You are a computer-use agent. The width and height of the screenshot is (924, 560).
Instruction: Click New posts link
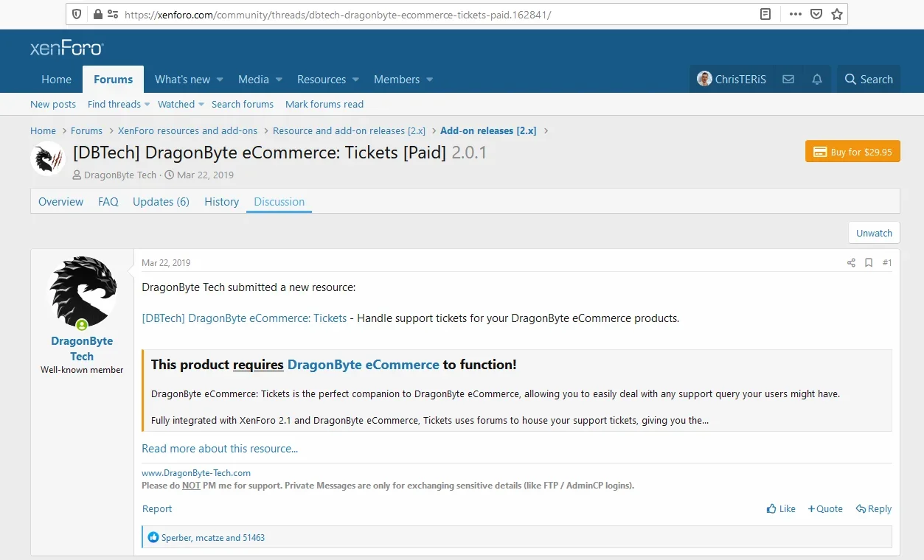pos(53,104)
